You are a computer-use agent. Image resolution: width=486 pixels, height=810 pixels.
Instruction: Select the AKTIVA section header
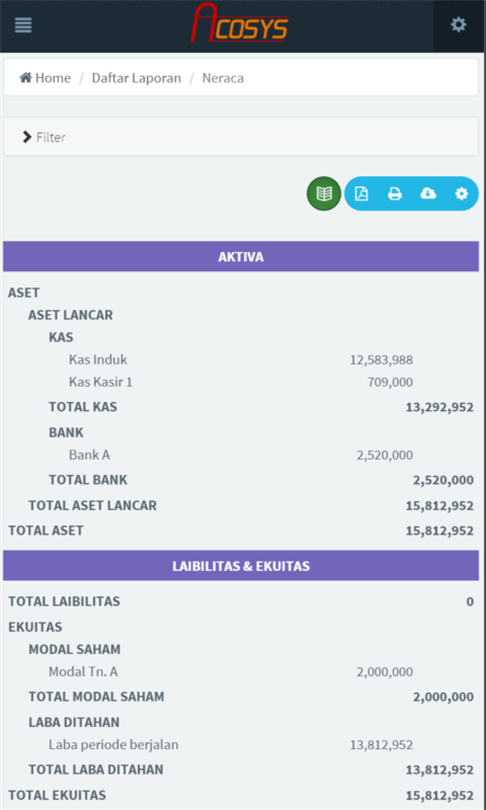click(241, 257)
